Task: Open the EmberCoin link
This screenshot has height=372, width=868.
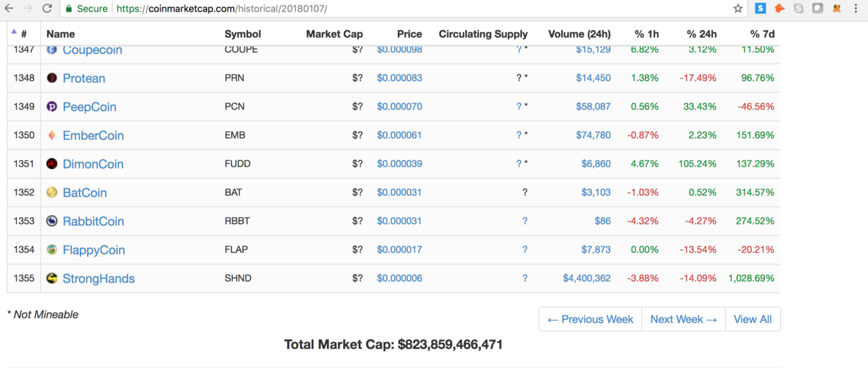Action: [93, 135]
